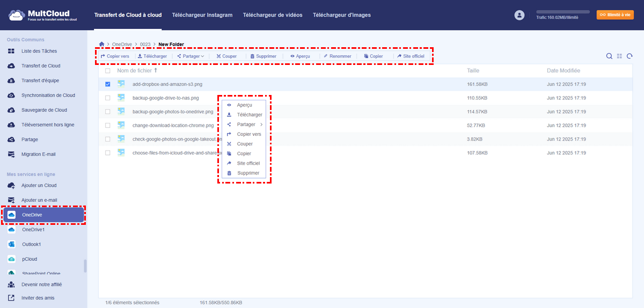Toggle select-all checkbox in header

[108, 71]
